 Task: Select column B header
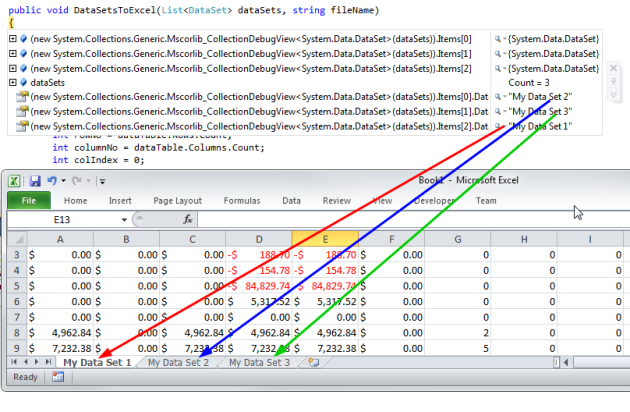click(x=126, y=240)
